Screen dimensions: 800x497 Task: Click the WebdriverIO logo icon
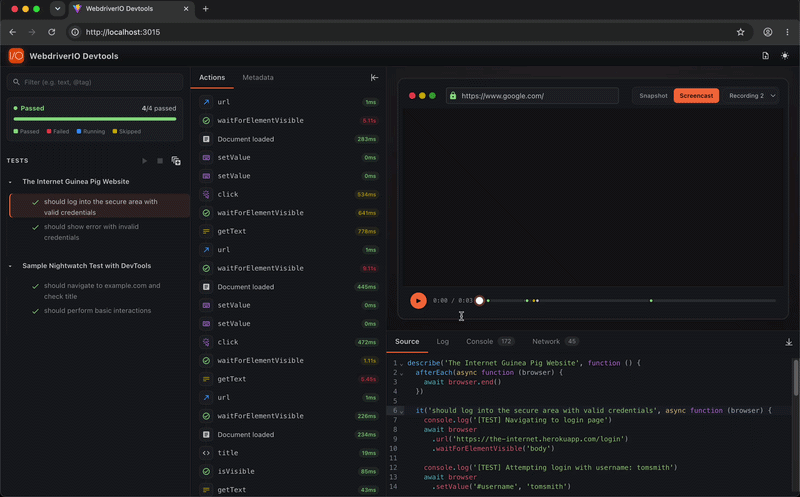16,56
